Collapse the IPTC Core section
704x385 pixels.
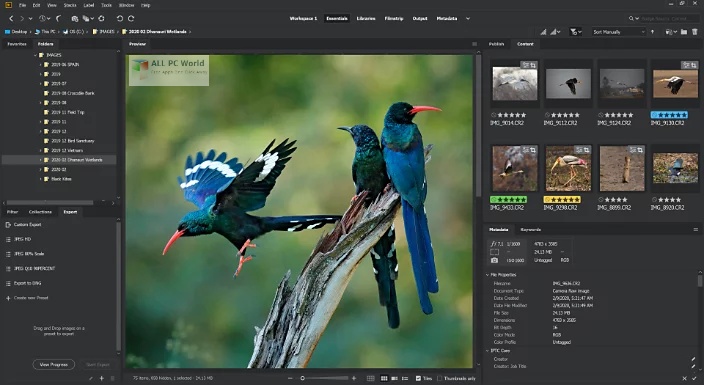(488, 350)
